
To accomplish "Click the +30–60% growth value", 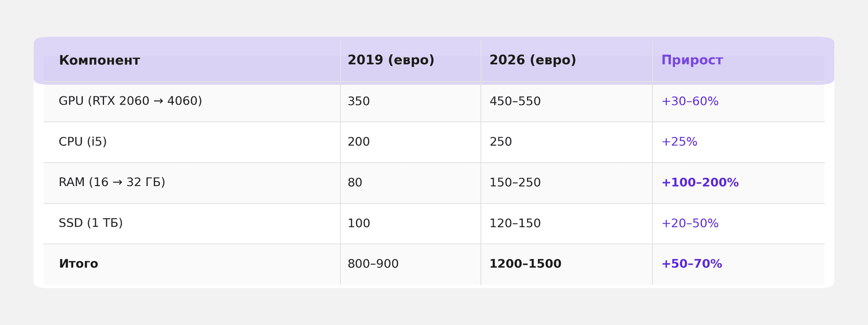I will point(689,101).
